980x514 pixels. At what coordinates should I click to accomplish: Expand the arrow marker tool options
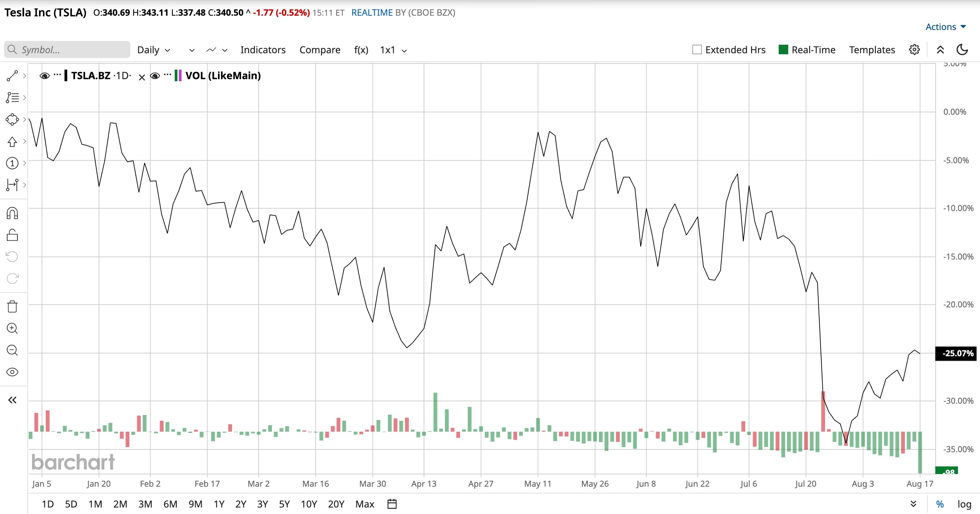[x=24, y=142]
